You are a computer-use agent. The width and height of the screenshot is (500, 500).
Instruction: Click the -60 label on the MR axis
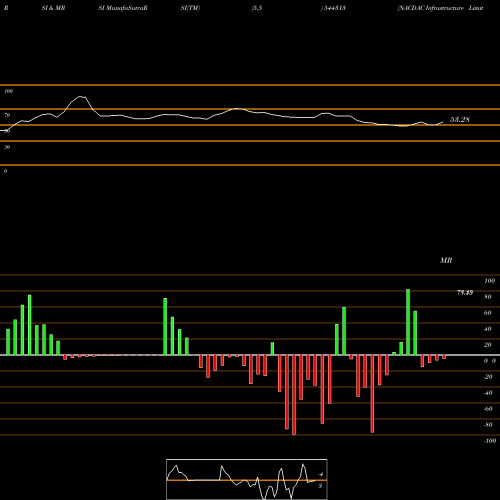point(488,409)
